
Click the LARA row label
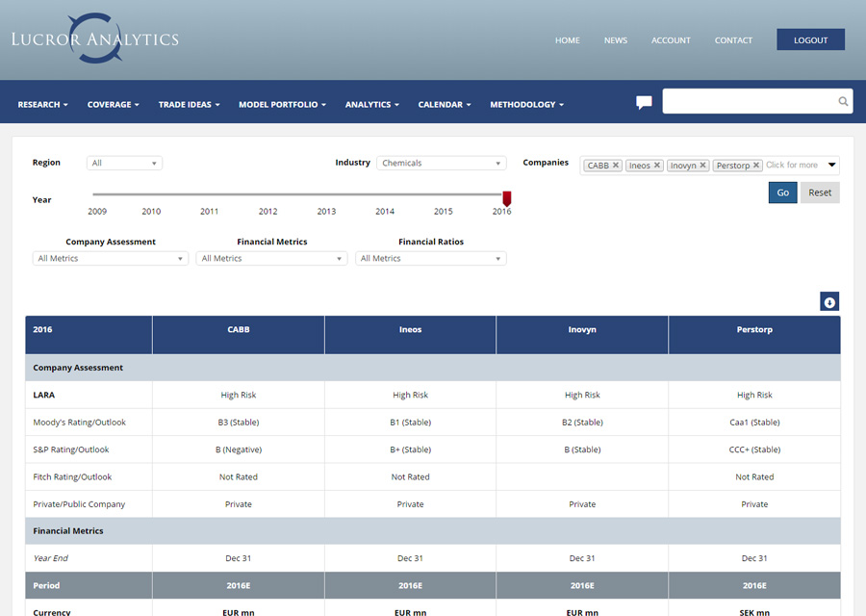(x=43, y=395)
